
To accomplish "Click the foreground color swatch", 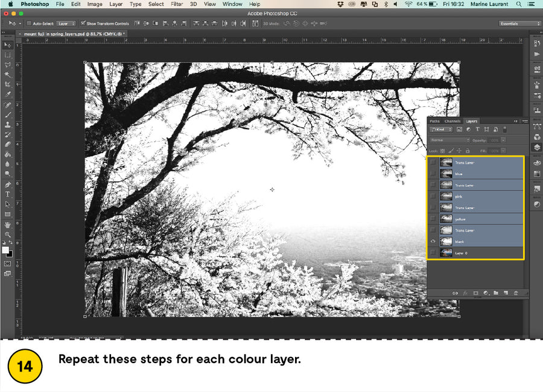I will [5, 250].
